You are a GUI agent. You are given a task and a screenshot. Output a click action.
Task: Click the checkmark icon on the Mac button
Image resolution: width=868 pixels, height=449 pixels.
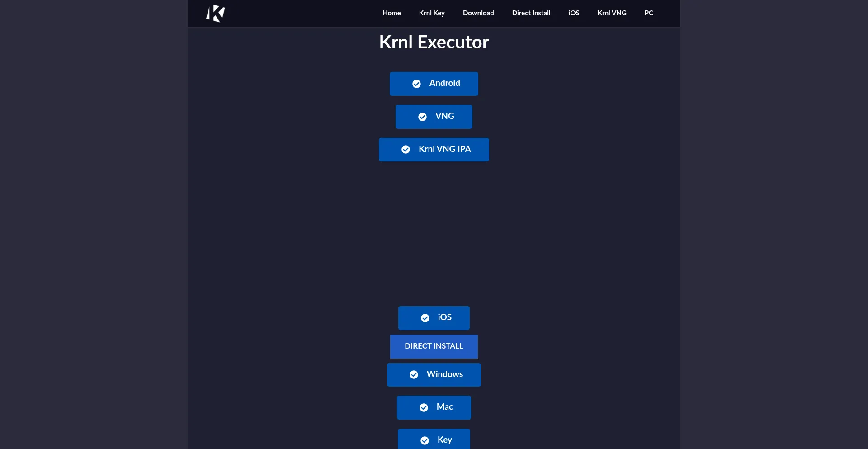424,407
